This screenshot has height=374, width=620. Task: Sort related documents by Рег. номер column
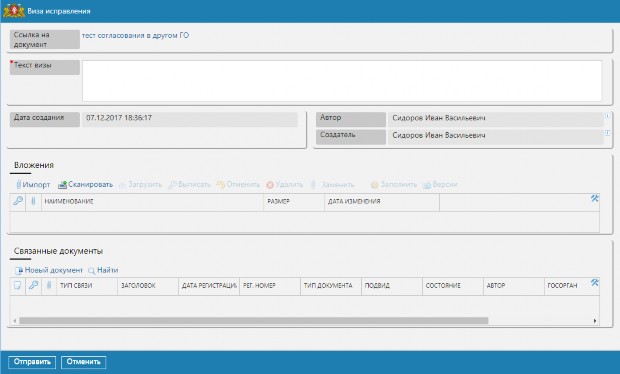point(270,286)
